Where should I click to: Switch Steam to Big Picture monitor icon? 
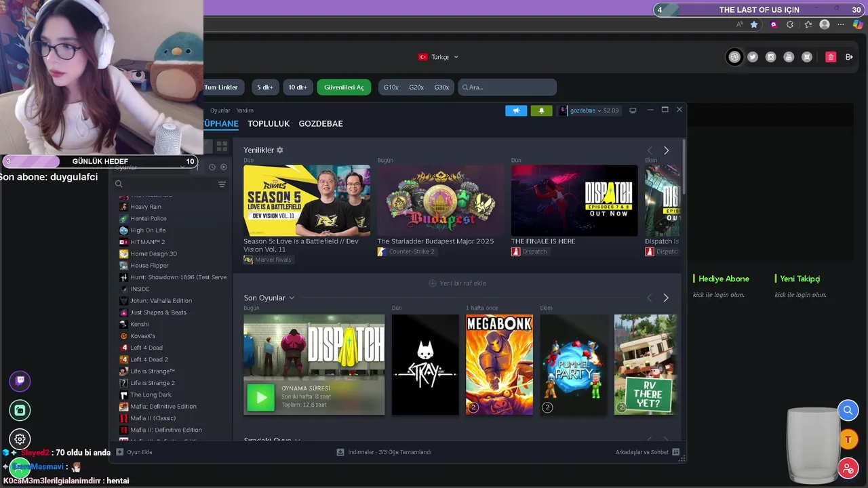tap(633, 110)
